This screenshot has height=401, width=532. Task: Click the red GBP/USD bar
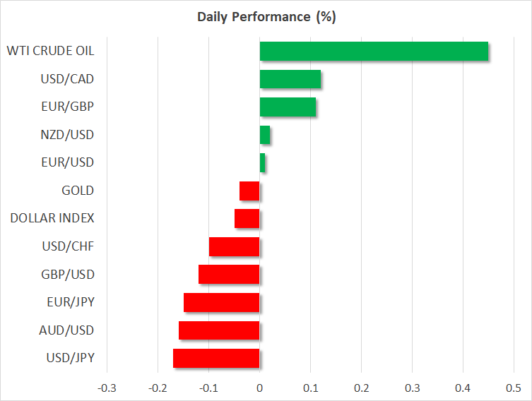coord(229,275)
